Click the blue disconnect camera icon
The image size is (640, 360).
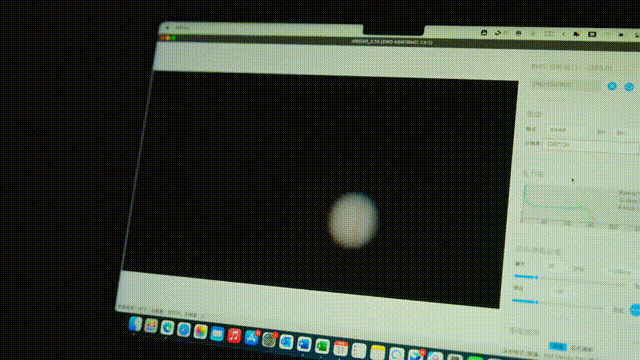tap(612, 86)
